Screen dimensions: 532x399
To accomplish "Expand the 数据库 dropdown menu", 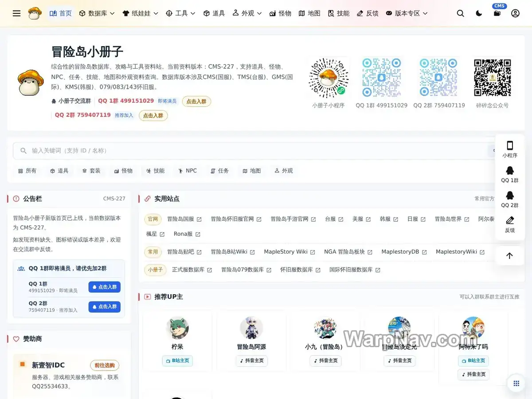I will coord(97,13).
